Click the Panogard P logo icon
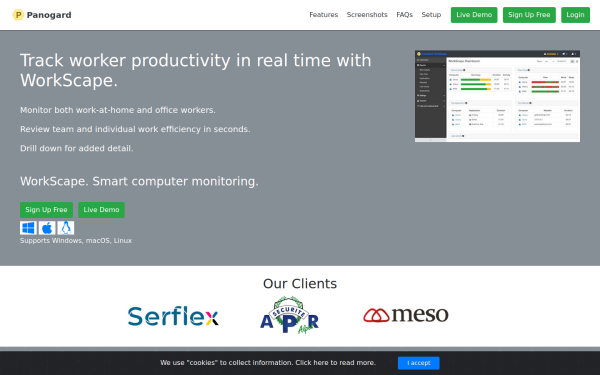Screen dimensions: 600x375 pos(18,15)
